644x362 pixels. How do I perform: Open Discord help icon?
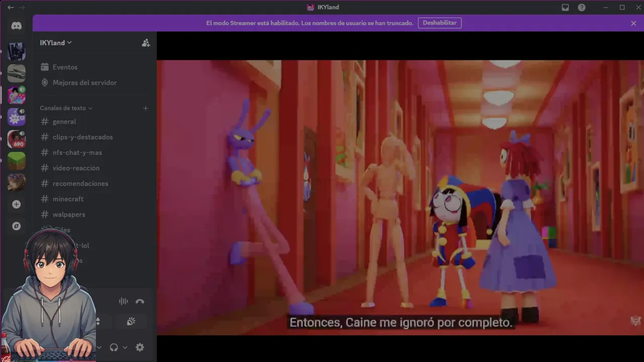pyautogui.click(x=582, y=8)
